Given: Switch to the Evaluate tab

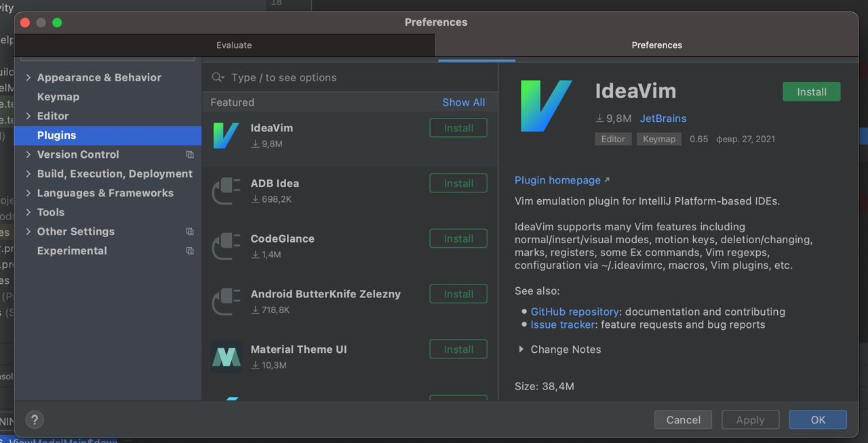Looking at the screenshot, I should point(234,45).
